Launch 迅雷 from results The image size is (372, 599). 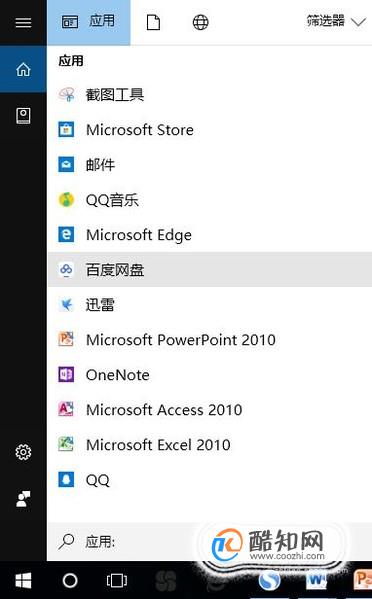tap(209, 304)
